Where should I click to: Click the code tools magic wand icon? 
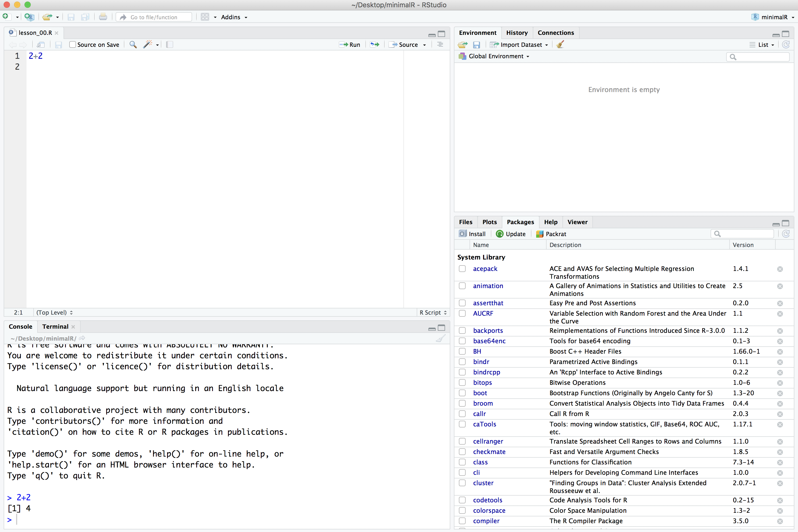(148, 44)
